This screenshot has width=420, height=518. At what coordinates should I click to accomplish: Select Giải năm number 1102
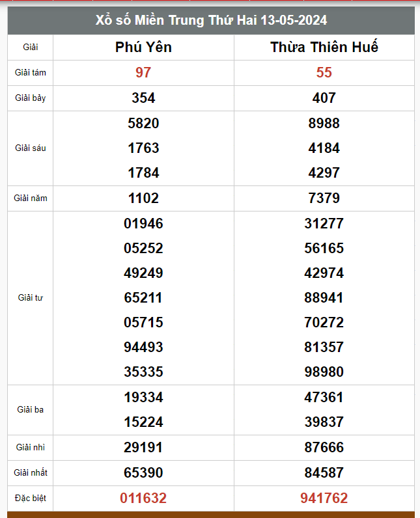[143, 198]
